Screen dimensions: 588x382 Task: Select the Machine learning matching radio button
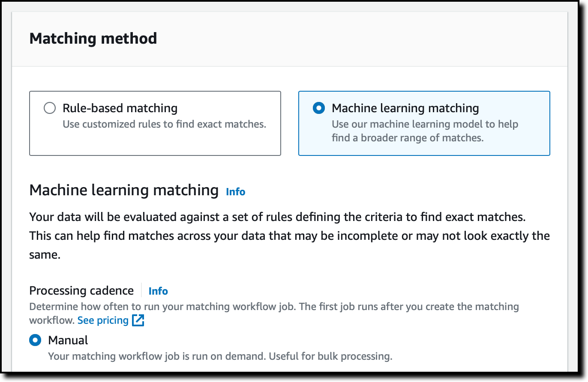tap(319, 108)
